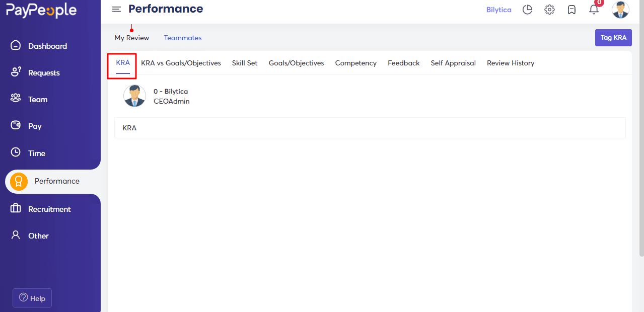Click the Time clock icon
The height and width of the screenshot is (312, 644).
pyautogui.click(x=16, y=152)
